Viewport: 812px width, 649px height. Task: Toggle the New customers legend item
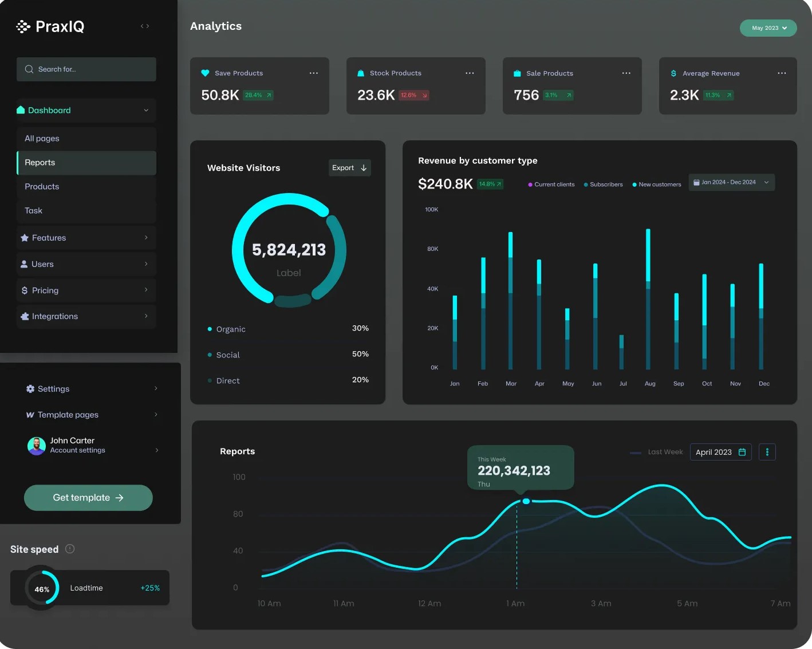coord(656,184)
